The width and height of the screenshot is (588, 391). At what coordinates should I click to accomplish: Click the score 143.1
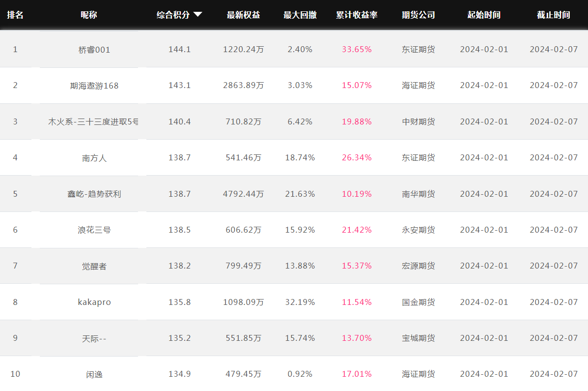click(180, 85)
